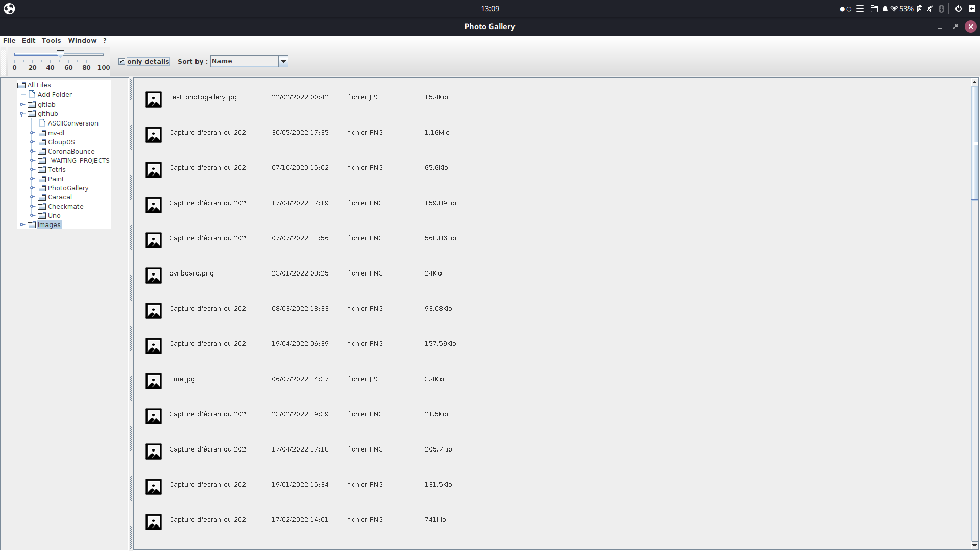Expand the _WAITING_PROJECTS folder node

(x=32, y=161)
